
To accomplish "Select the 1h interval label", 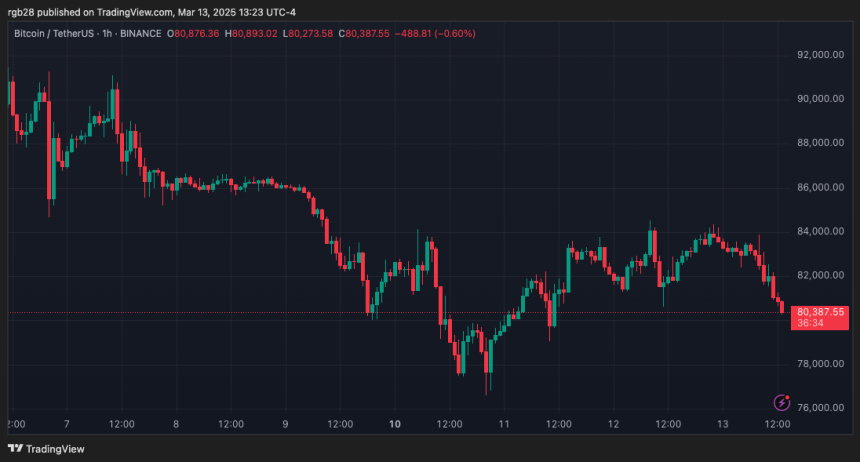I will tap(107, 33).
